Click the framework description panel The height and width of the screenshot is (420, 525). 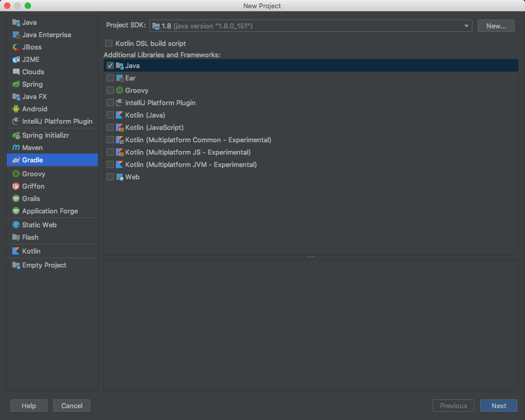pos(311,325)
